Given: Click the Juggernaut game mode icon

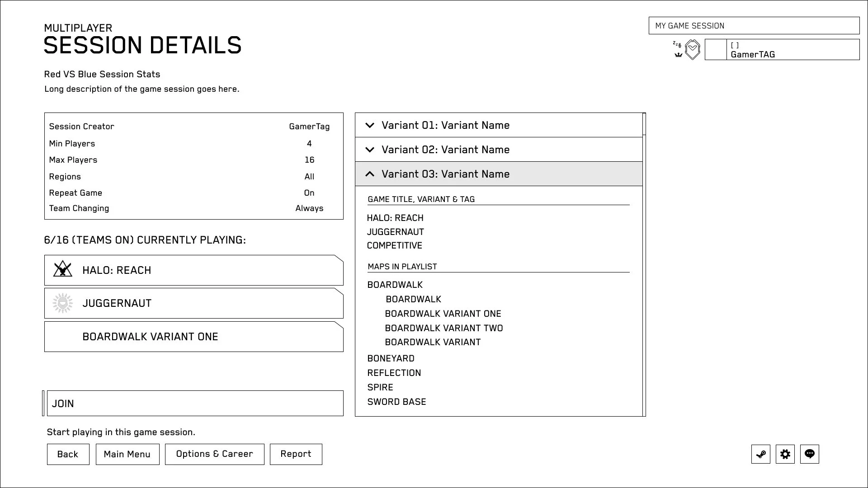Looking at the screenshot, I should click(63, 303).
